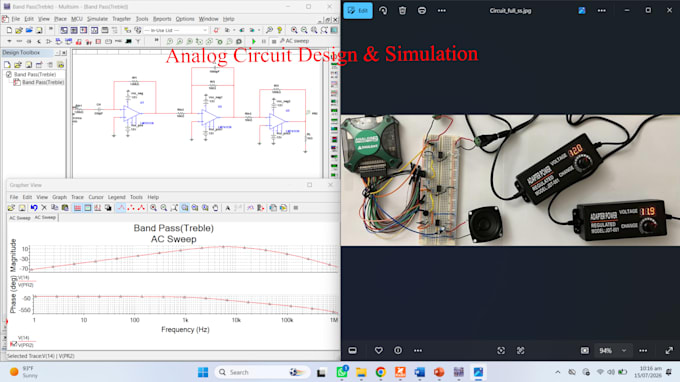680x382 pixels.
Task: Undo last action in Grapher View
Action: (x=34, y=208)
